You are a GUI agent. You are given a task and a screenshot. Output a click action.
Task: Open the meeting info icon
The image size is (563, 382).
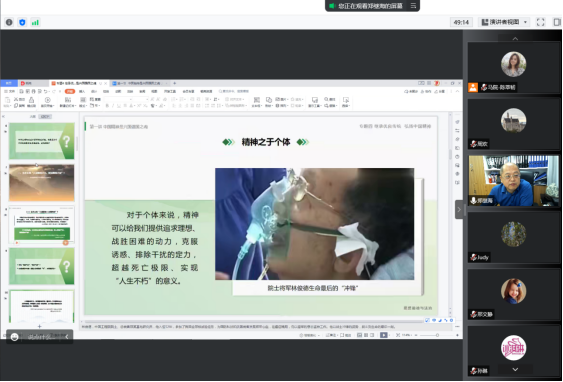click(9, 22)
